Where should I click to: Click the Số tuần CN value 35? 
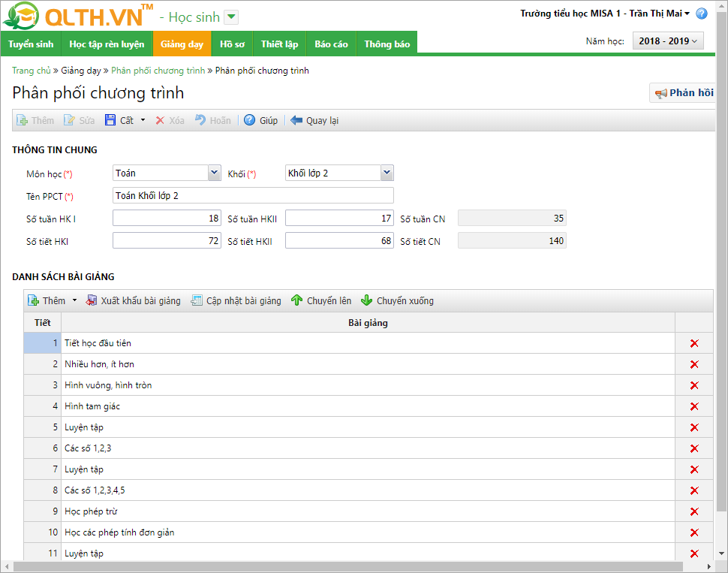point(512,218)
